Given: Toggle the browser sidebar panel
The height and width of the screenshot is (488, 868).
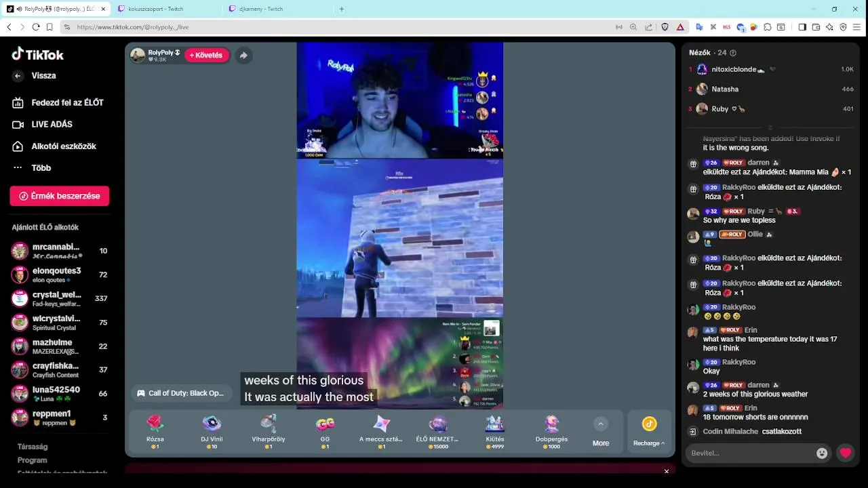Looking at the screenshot, I should (802, 27).
